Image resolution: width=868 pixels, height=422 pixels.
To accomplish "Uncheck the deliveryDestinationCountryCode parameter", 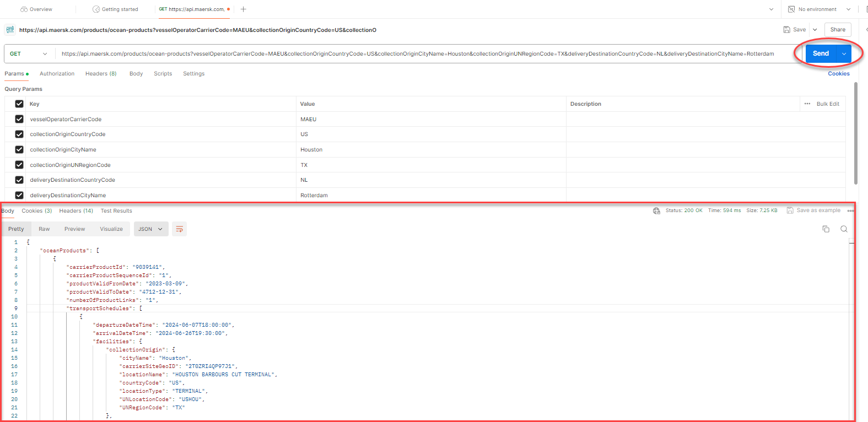I will 19,180.
